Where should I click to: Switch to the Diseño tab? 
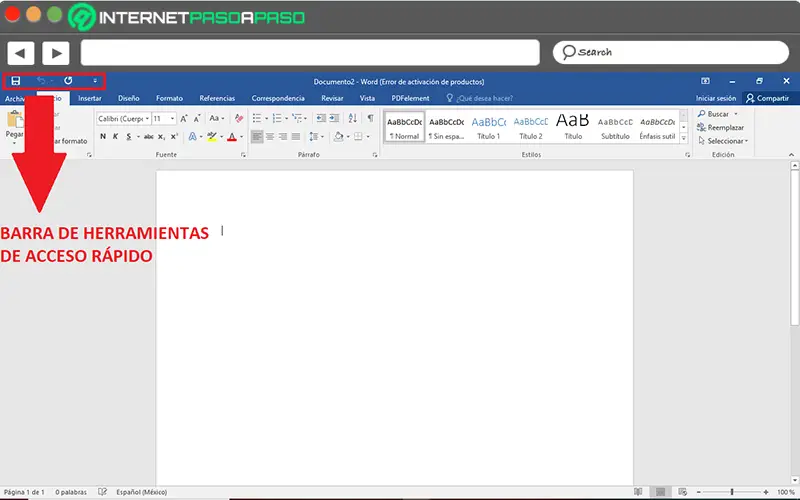(x=129, y=98)
